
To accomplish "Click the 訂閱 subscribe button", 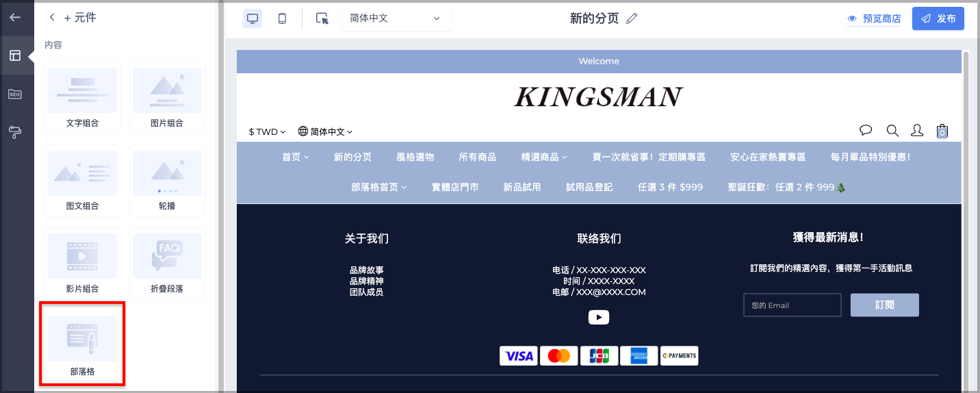I will click(x=884, y=305).
